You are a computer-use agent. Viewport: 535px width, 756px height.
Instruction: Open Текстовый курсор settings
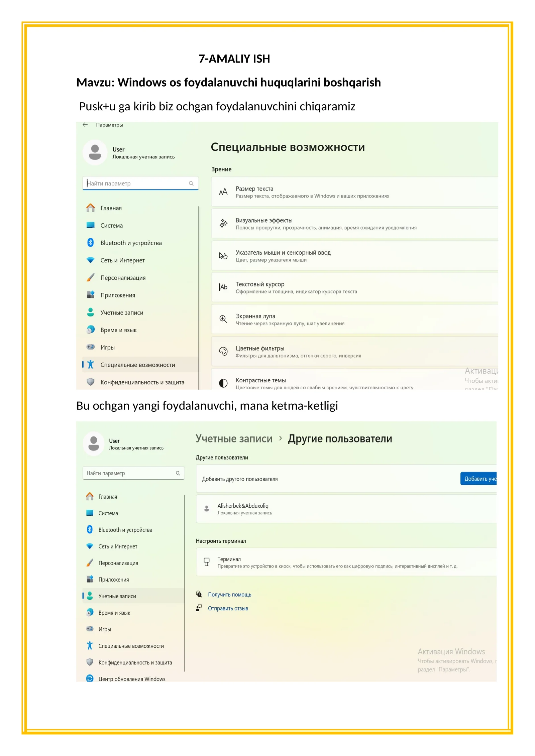[x=354, y=287]
